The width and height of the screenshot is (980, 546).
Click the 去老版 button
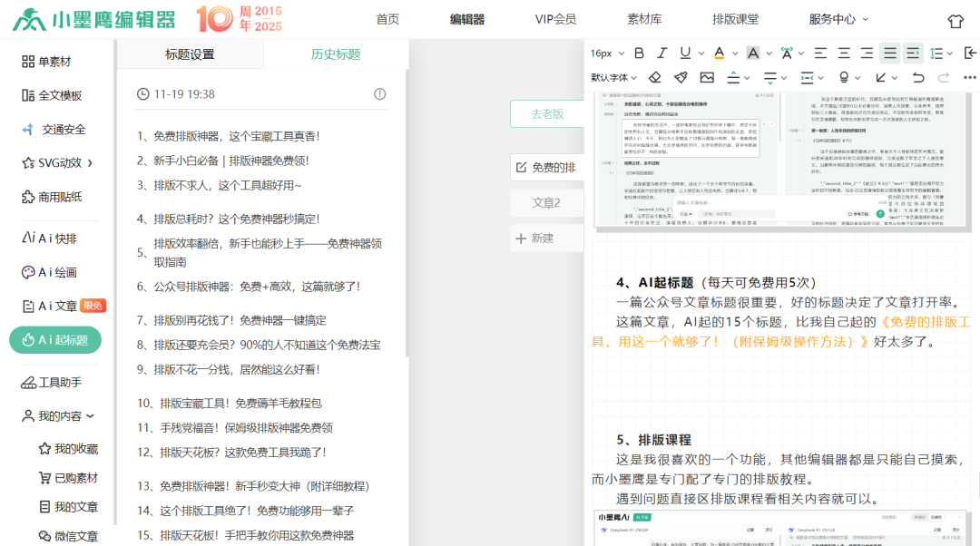(546, 113)
